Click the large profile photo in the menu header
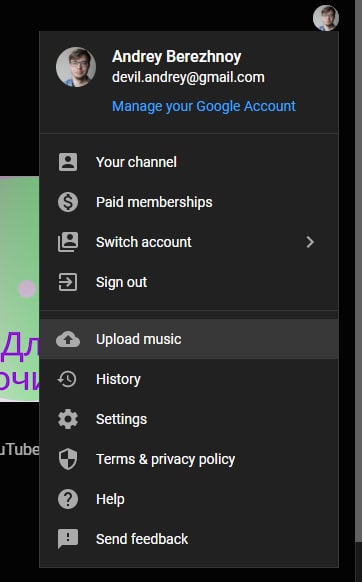Viewport: 362px width, 582px height. [76, 67]
